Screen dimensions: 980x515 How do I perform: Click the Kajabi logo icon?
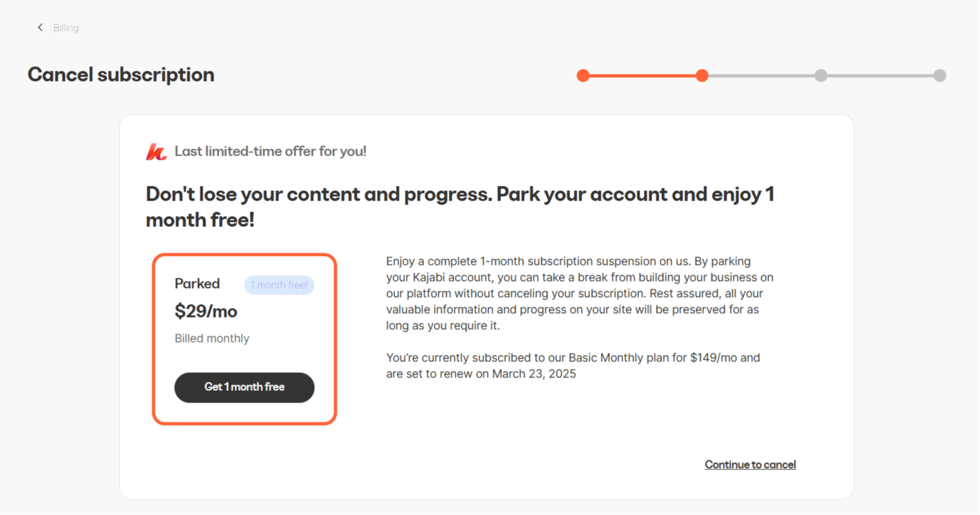pos(156,152)
